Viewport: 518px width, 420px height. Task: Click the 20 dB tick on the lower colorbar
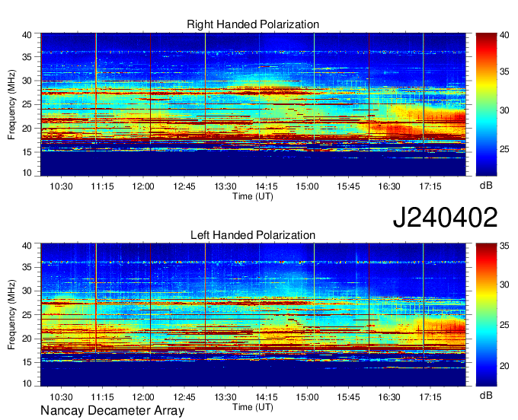[x=504, y=365]
